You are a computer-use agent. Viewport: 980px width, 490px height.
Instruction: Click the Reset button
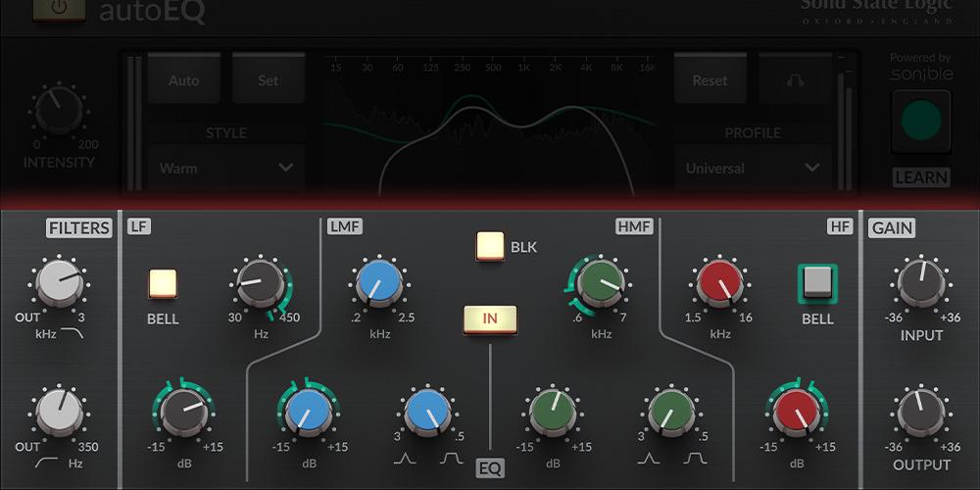coord(710,80)
